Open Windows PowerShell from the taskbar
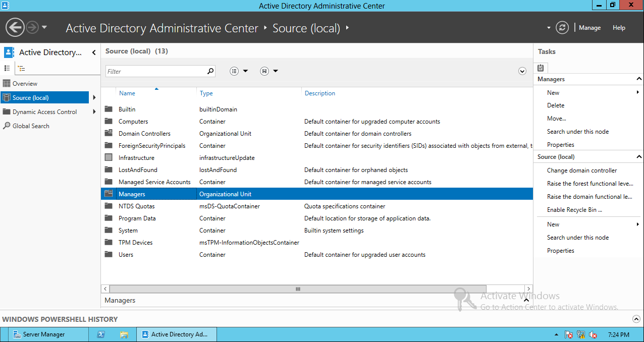This screenshot has height=342, width=644. click(101, 334)
